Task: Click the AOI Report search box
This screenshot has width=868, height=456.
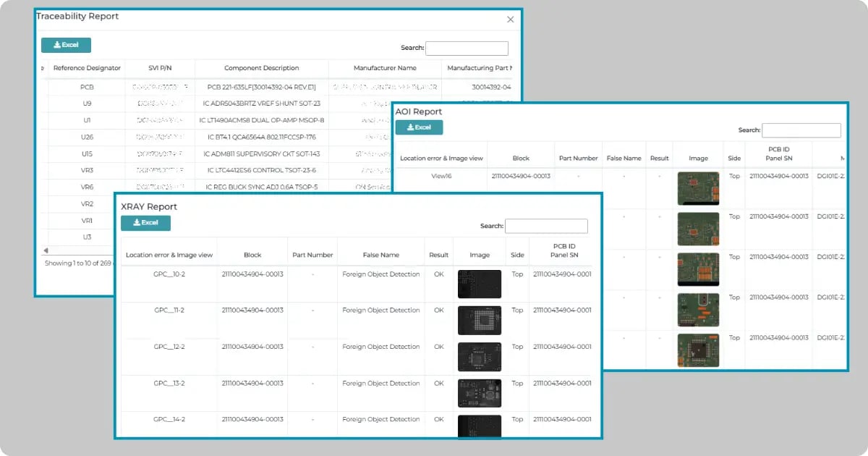Action: (801, 130)
